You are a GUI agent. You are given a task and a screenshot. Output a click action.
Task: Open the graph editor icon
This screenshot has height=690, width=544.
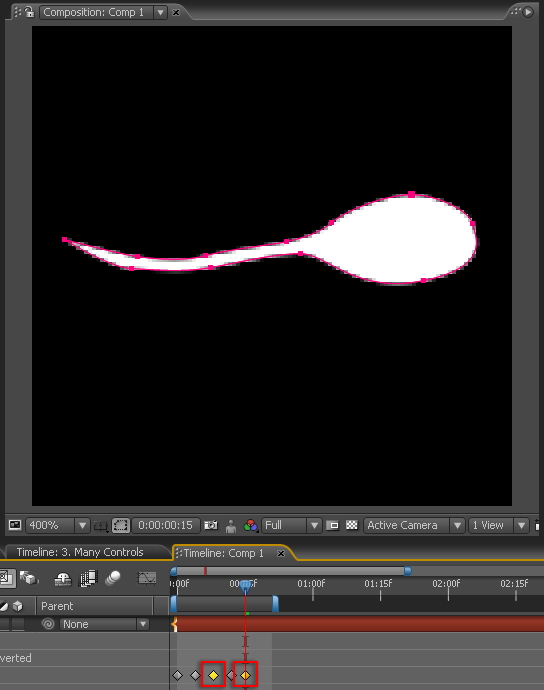point(147,578)
